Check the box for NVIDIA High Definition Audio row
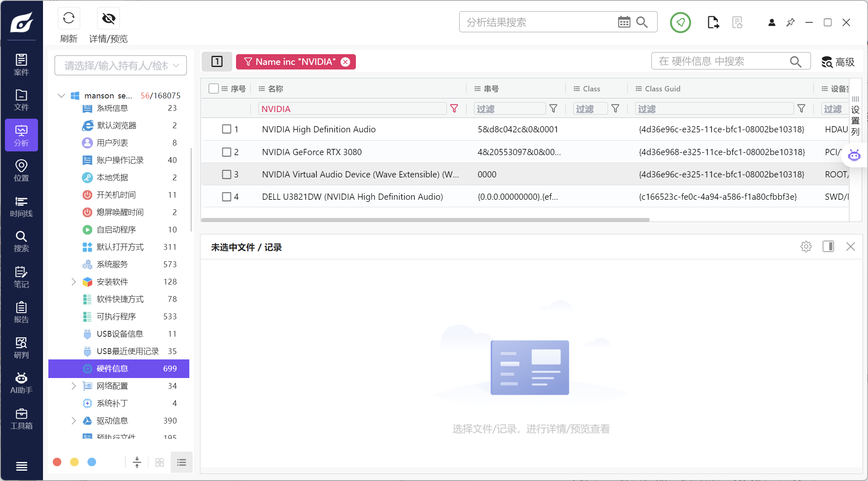This screenshot has width=868, height=481. click(227, 129)
